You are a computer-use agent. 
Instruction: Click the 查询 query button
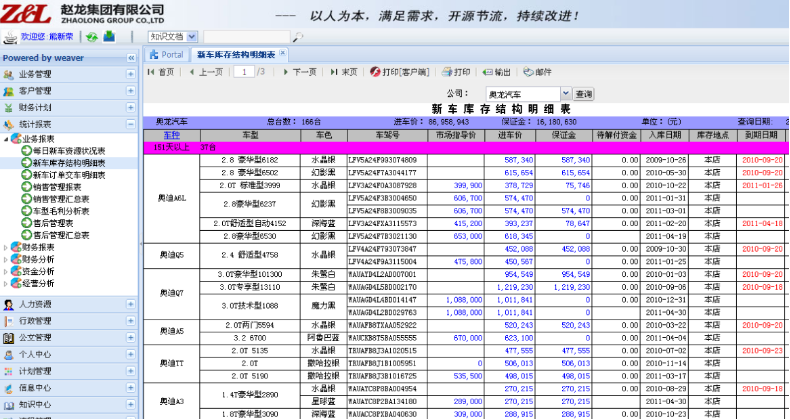[583, 94]
